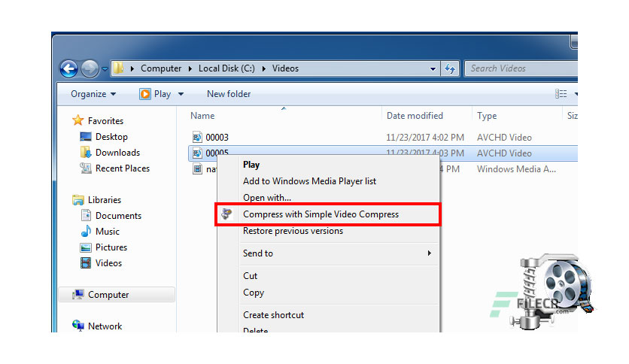Click the Music note library icon
Image resolution: width=629 pixels, height=364 pixels.
tap(86, 232)
